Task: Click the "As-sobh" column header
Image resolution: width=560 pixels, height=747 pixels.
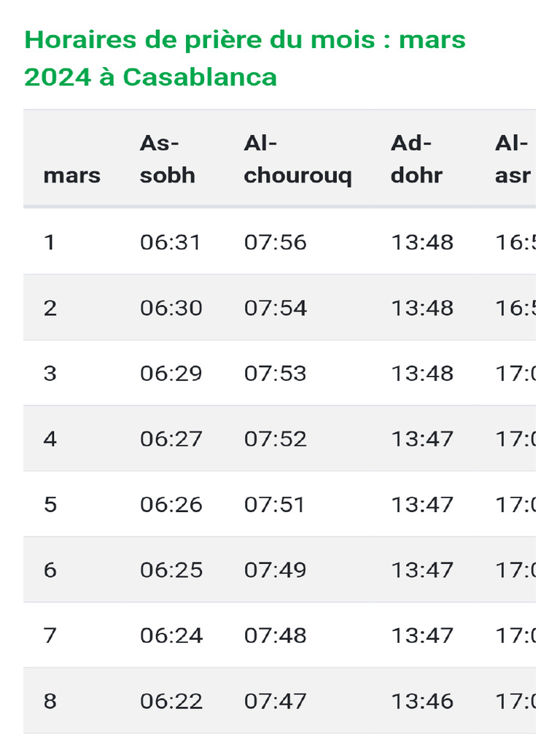Action: [167, 160]
